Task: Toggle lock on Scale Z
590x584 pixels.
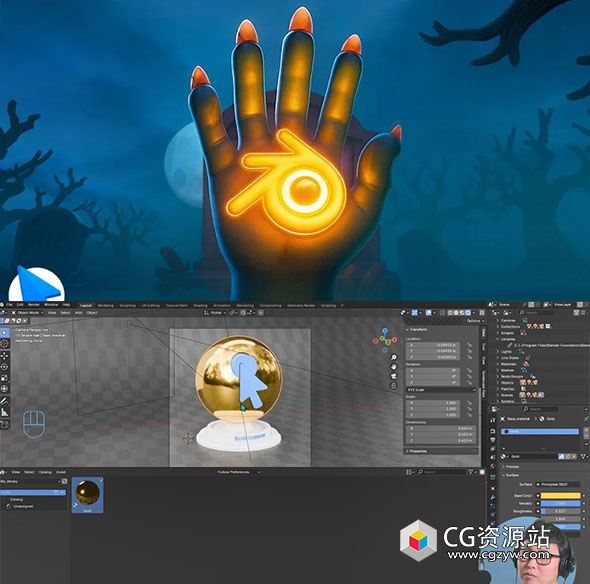Action: [470, 415]
